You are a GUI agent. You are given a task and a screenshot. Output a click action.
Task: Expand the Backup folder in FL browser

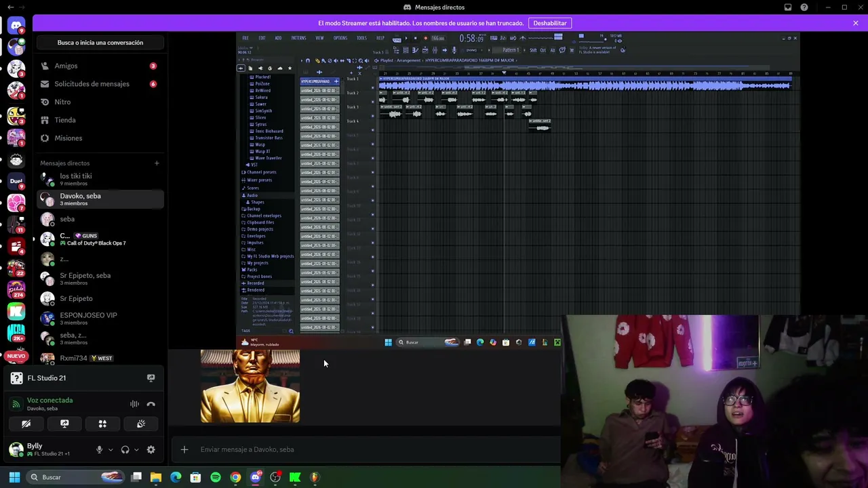[x=252, y=209]
